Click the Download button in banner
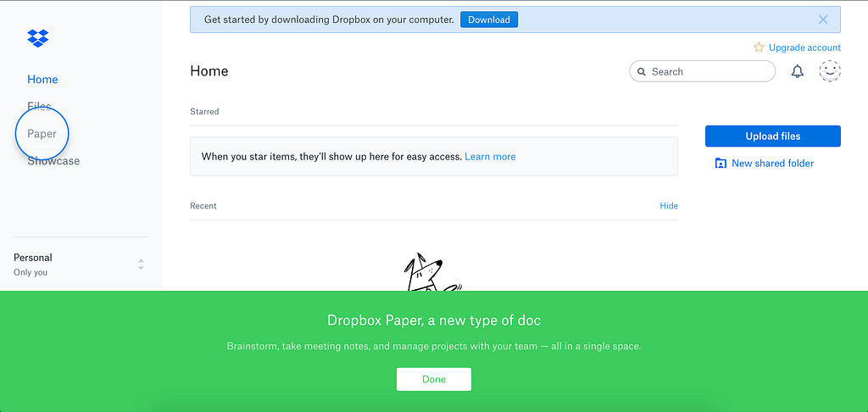The image size is (868, 412). click(489, 19)
